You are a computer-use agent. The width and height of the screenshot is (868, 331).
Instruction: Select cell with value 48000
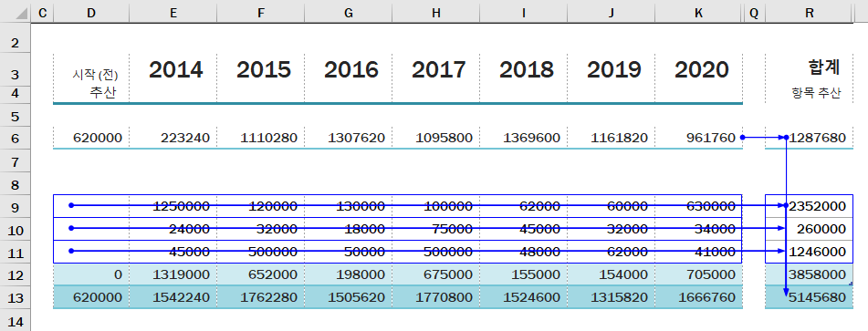pos(524,252)
